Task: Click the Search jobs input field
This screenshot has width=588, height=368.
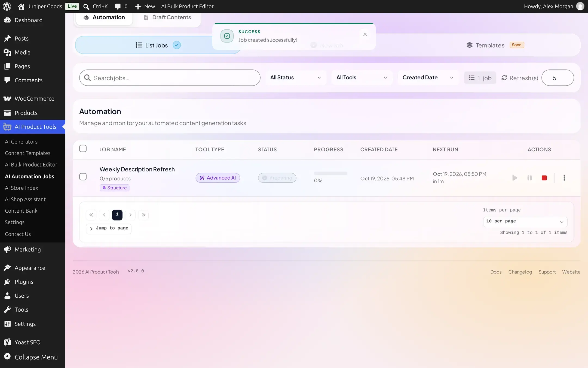Action: (170, 78)
